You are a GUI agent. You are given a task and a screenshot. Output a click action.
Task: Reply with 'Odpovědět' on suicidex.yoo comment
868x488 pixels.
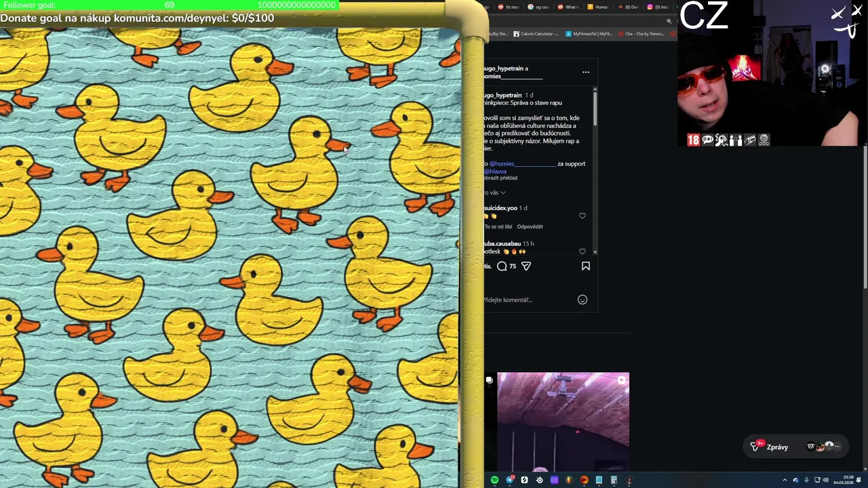(x=530, y=226)
